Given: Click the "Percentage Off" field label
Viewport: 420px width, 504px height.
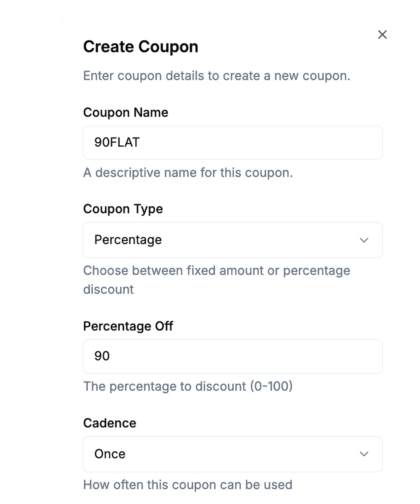Looking at the screenshot, I should [128, 326].
